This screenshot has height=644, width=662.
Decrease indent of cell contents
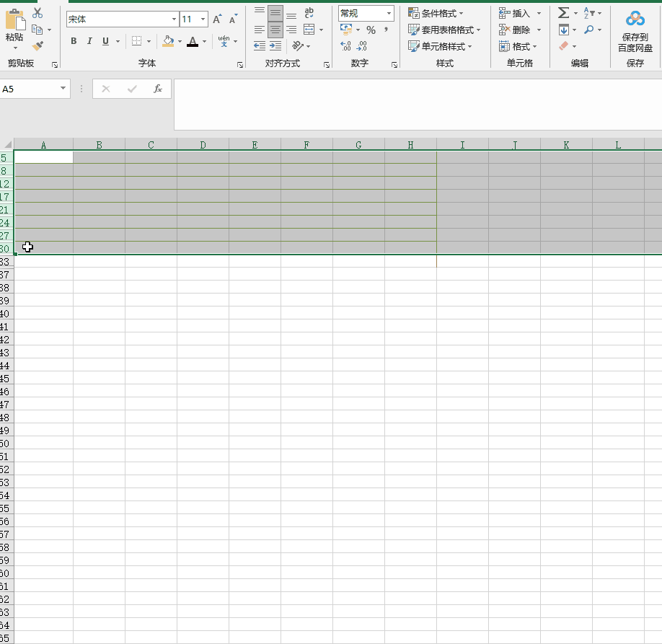[259, 45]
